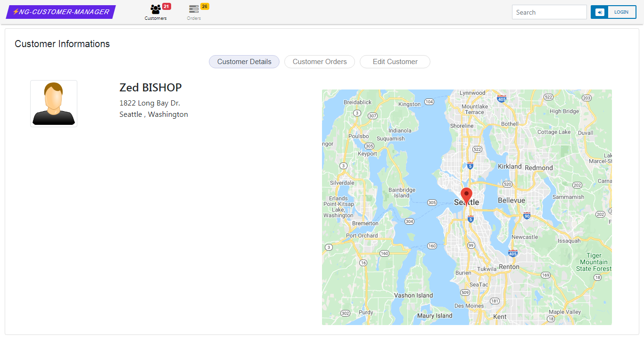Click Sammamish on the map
Viewport: 644px width, 342px height.
(568, 197)
